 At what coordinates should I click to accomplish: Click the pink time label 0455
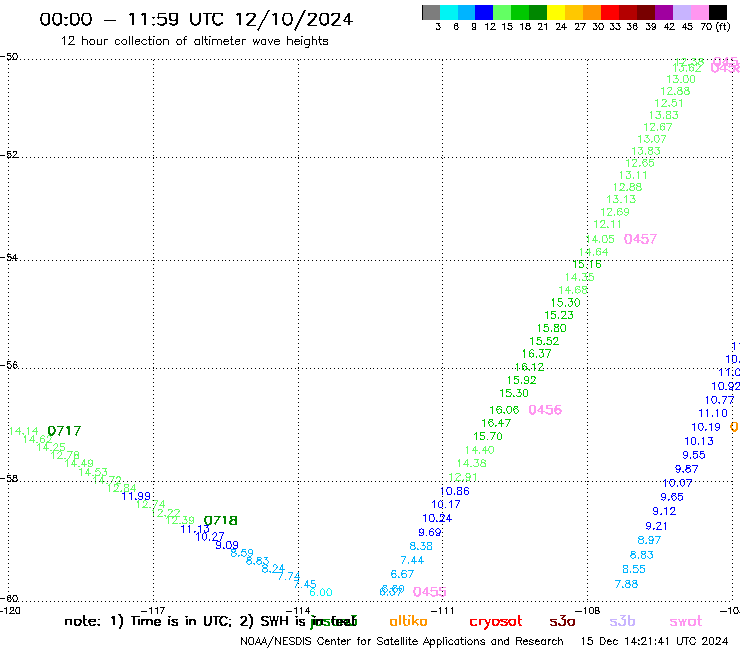429,591
